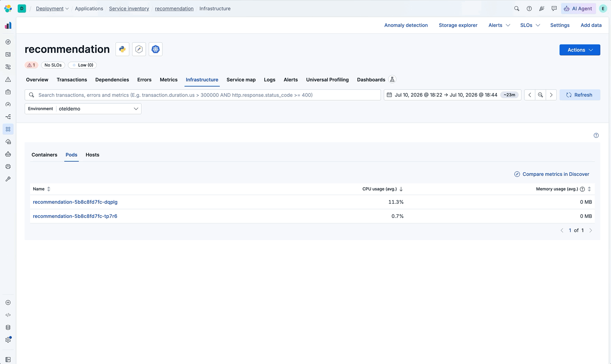Open the Dependencies tab
Viewport: 611px width, 364px height.
click(x=112, y=80)
